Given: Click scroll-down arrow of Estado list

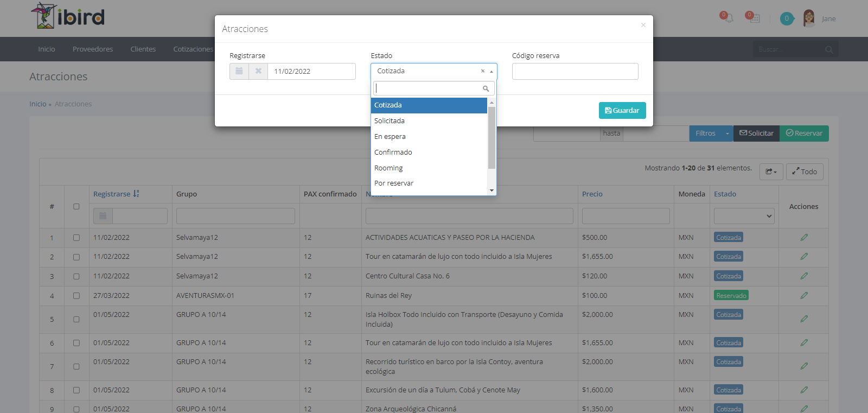Looking at the screenshot, I should click(492, 190).
